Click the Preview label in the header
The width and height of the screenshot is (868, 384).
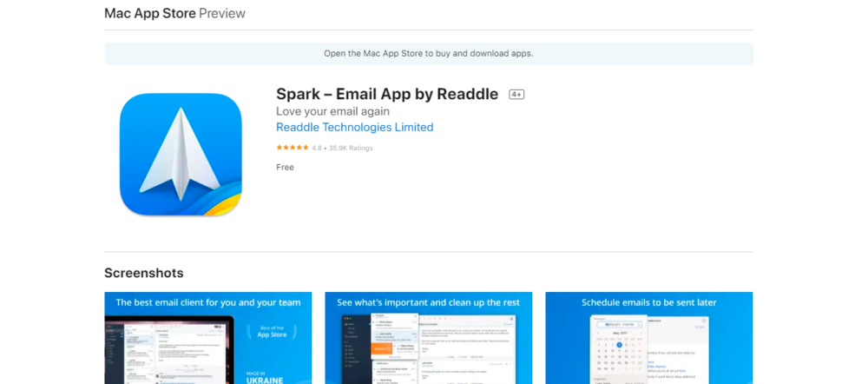pos(222,14)
